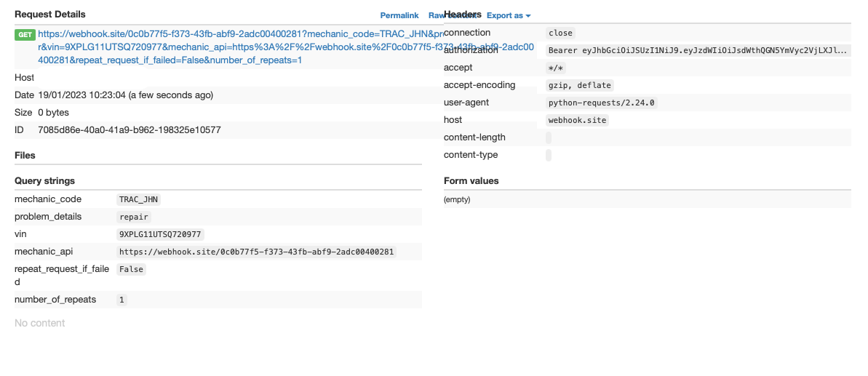Select the number_of_repeats value 1
Viewport: 868px width, 376px height.
[122, 300]
